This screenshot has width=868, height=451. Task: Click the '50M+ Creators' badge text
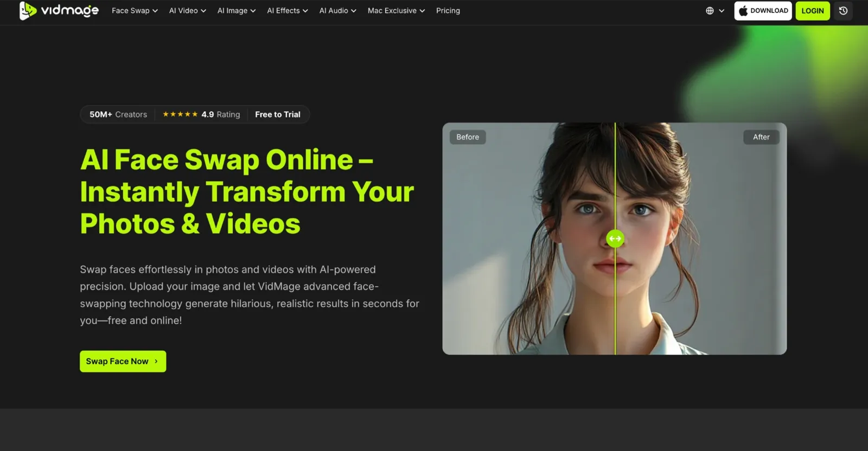(x=118, y=114)
